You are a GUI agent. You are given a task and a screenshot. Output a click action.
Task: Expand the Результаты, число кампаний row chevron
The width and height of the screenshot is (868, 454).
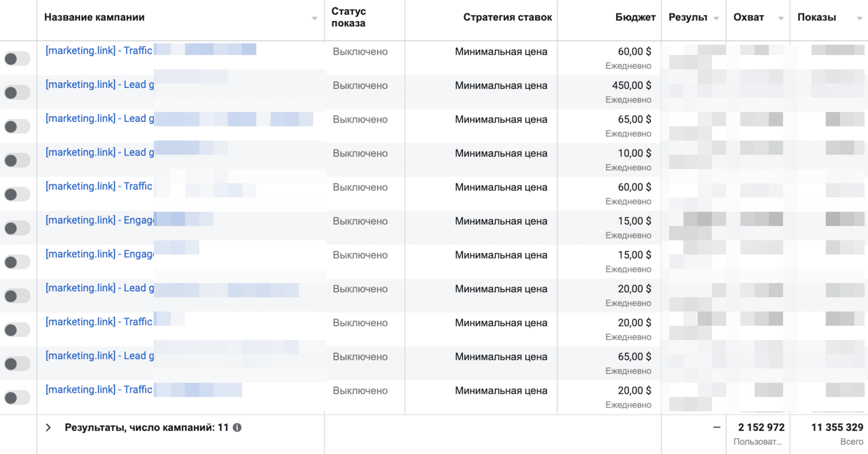[49, 427]
